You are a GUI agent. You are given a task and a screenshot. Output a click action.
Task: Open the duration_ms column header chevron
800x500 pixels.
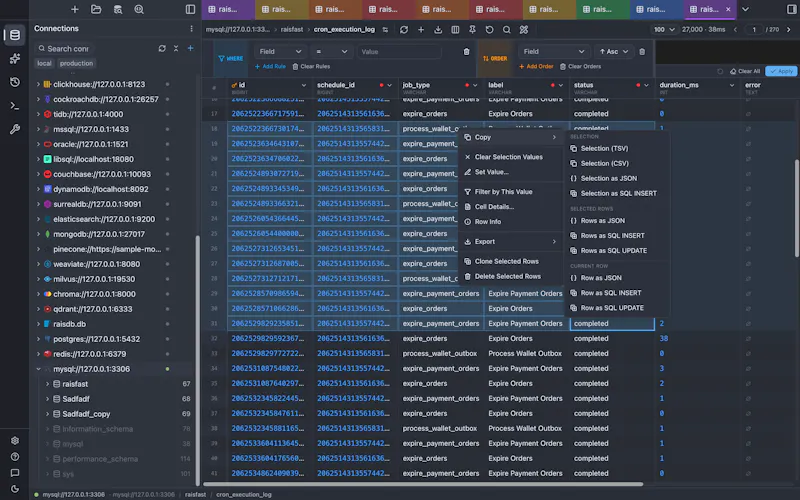(x=732, y=85)
